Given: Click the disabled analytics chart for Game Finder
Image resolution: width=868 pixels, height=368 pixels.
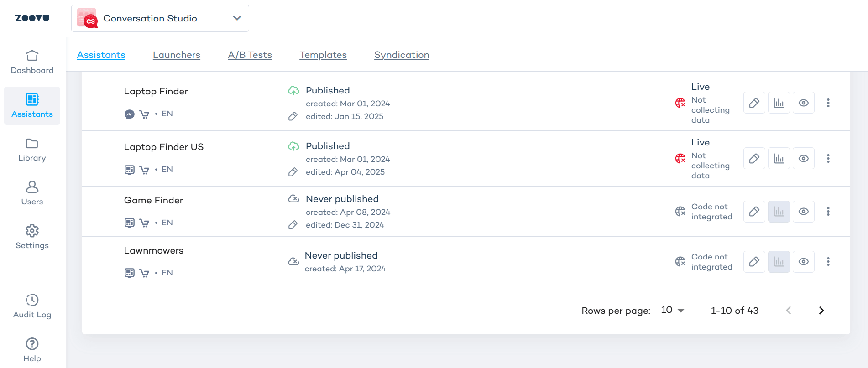Looking at the screenshot, I should [779, 212].
